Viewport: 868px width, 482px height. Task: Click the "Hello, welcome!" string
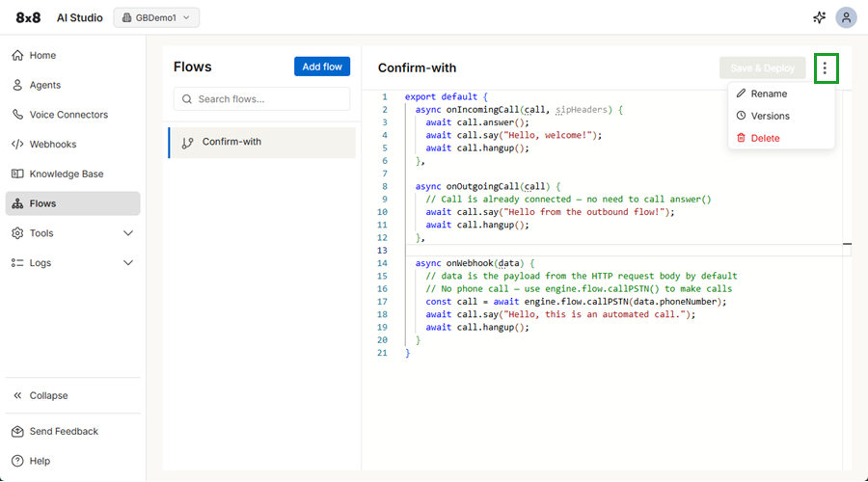pyautogui.click(x=548, y=135)
